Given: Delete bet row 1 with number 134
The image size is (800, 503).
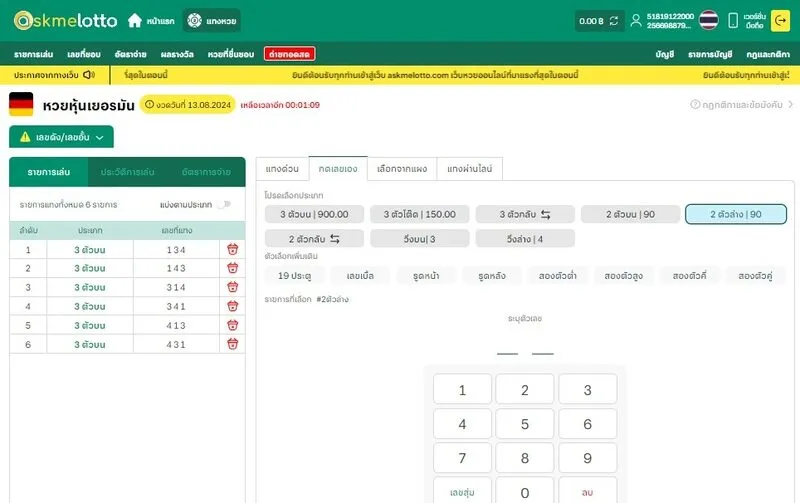Looking at the screenshot, I should [233, 250].
